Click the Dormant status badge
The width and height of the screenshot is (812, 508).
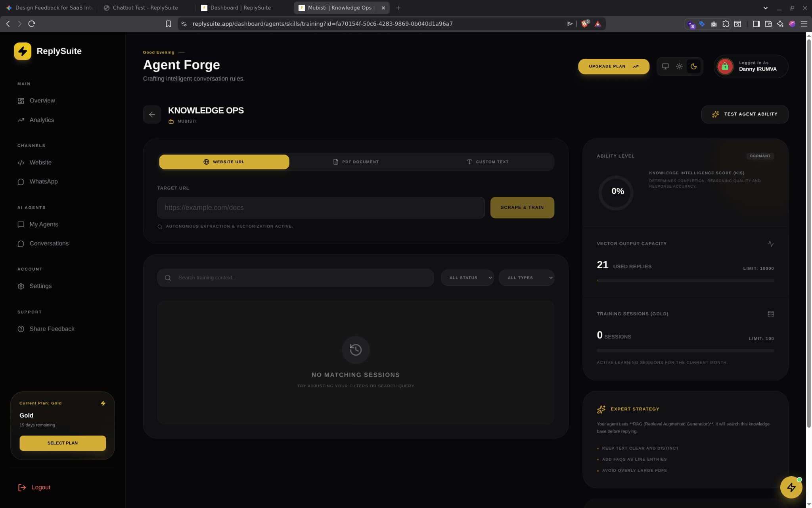760,156
